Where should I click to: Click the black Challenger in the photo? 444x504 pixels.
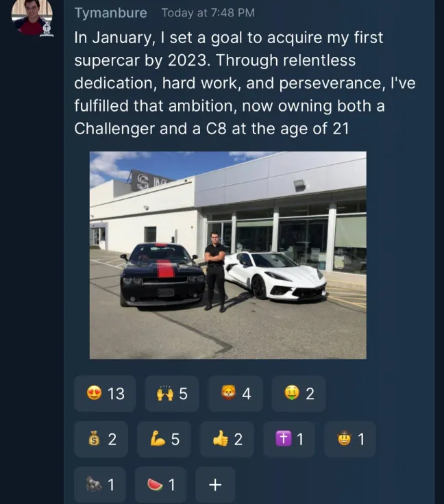click(x=162, y=274)
